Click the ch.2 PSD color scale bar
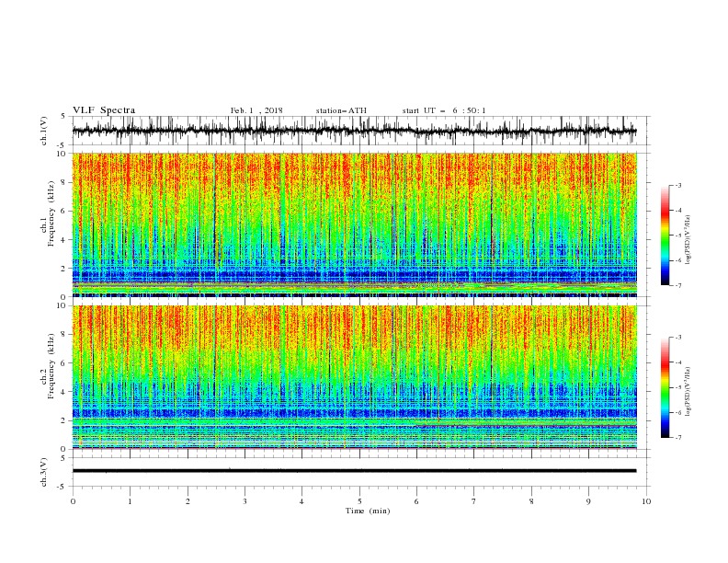 click(x=665, y=387)
